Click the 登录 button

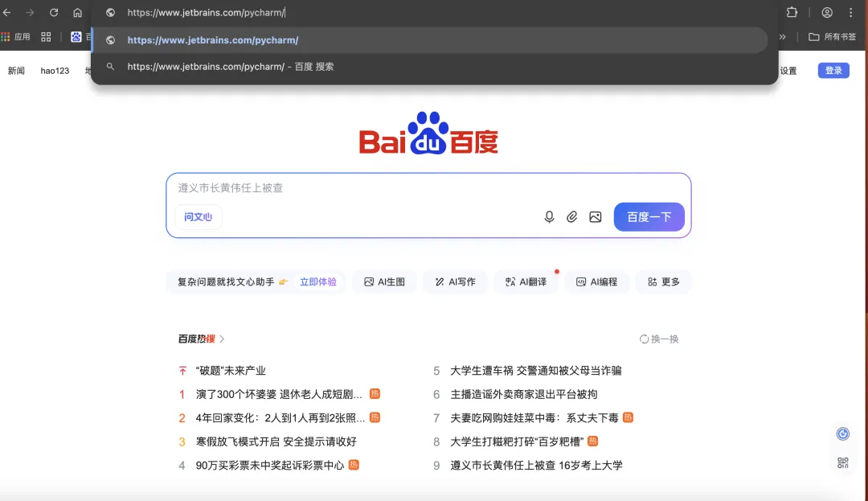tap(833, 70)
